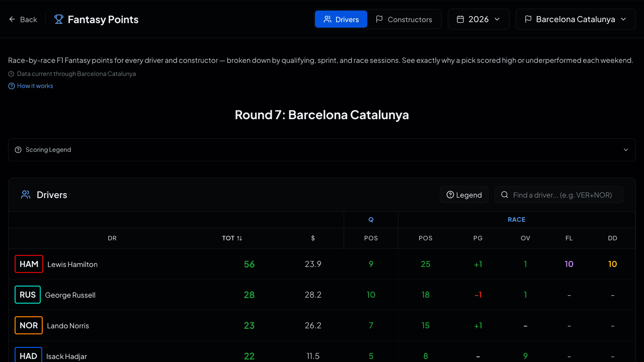Select the George Russell name

point(70,295)
